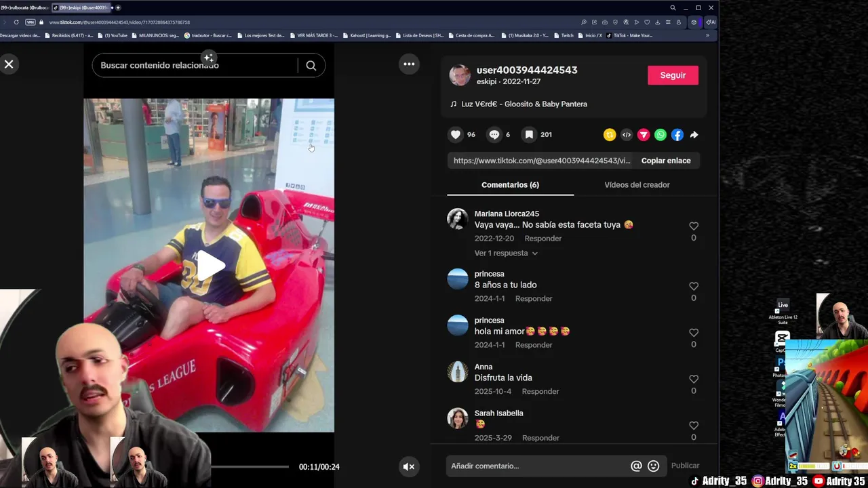This screenshot has width=868, height=488.
Task: Reload the page in the browser
Action: click(x=16, y=22)
